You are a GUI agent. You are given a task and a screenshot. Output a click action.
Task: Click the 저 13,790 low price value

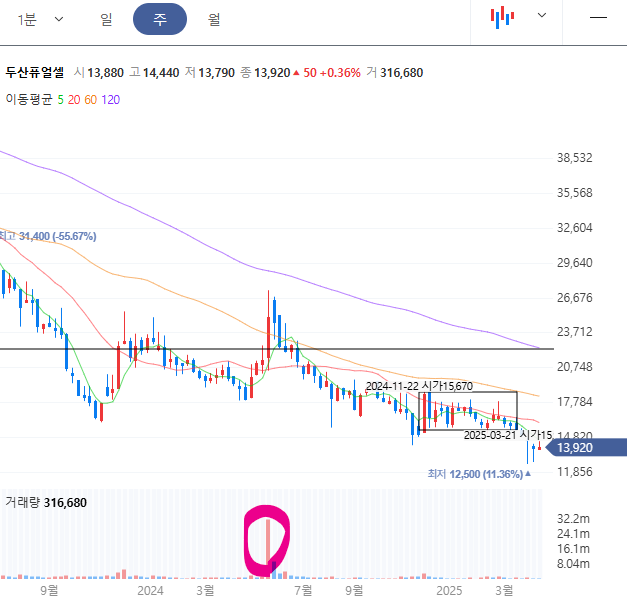pyautogui.click(x=210, y=72)
